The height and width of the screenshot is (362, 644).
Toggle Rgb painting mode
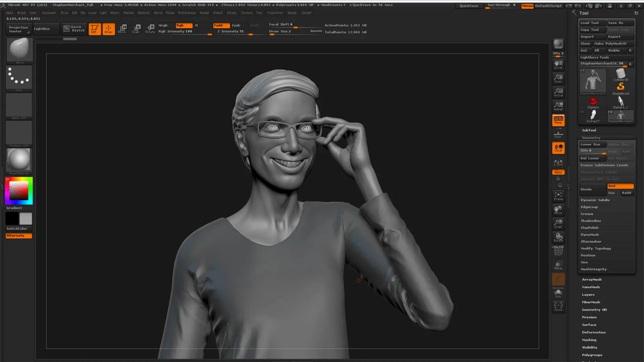click(184, 25)
